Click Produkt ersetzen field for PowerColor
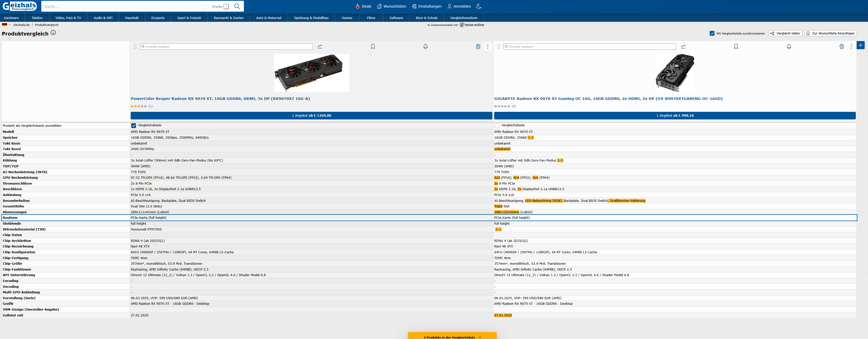The width and height of the screenshot is (868, 339). pos(227,47)
